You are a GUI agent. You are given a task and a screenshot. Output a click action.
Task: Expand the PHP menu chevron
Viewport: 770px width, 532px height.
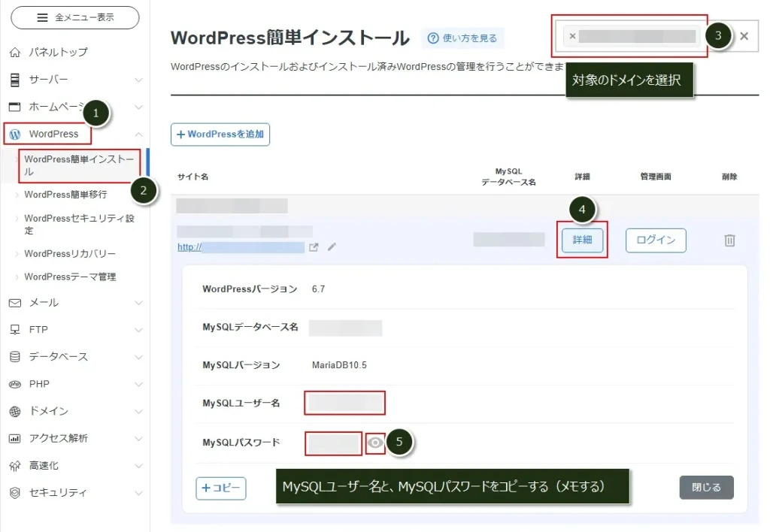tap(139, 384)
